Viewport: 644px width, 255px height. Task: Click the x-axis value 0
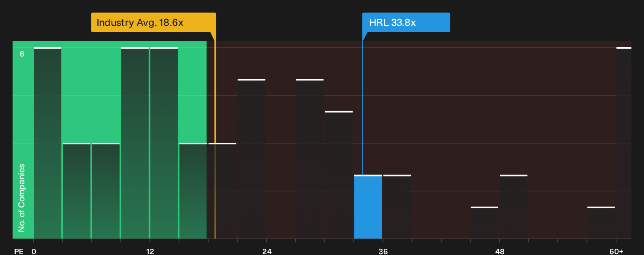click(x=34, y=251)
